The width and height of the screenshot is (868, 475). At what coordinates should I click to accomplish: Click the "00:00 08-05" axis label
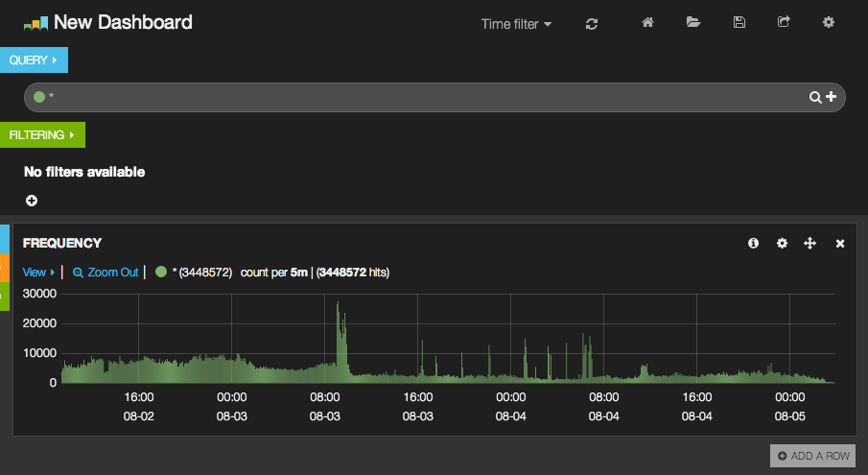[x=789, y=406]
